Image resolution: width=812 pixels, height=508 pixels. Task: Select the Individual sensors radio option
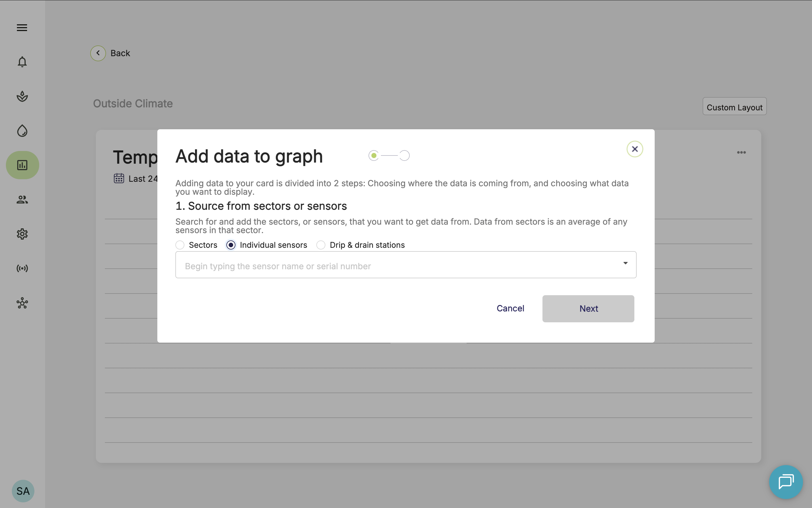click(231, 245)
